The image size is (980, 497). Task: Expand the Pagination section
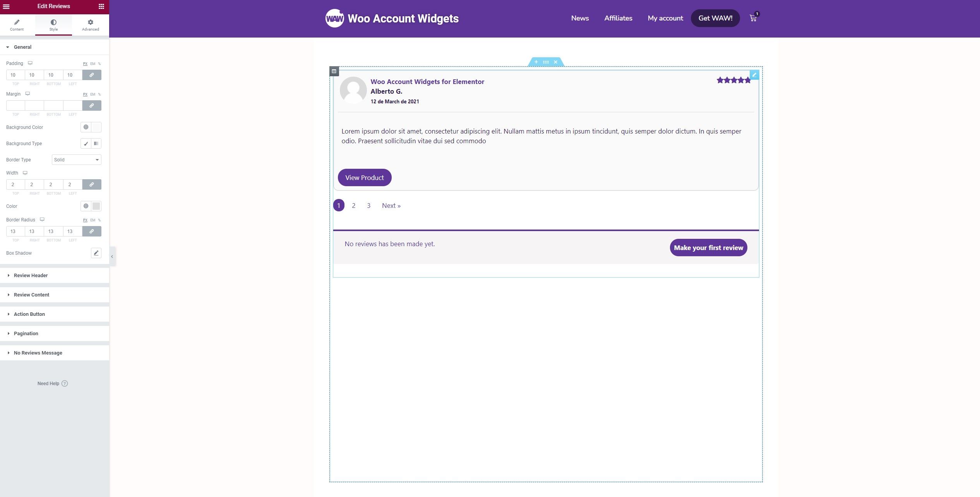(x=54, y=334)
